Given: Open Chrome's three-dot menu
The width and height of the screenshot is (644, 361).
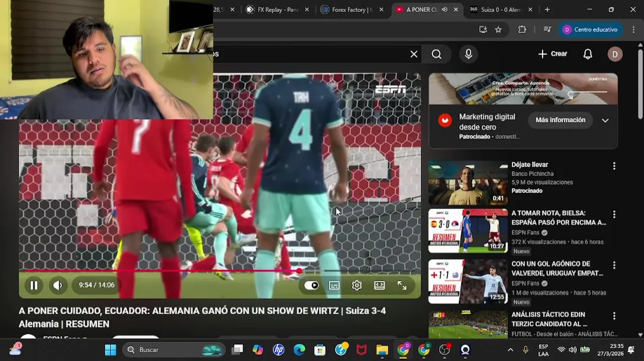Looking at the screenshot, I should [633, 30].
